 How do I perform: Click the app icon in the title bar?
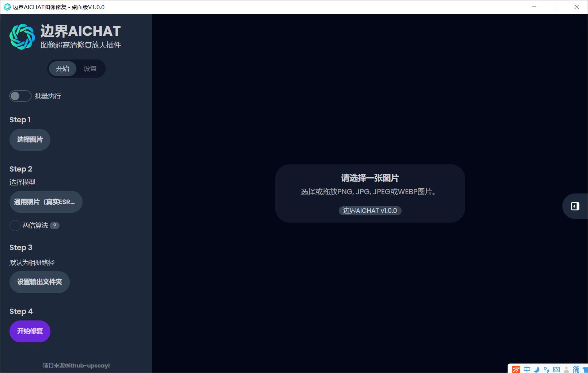(7, 7)
